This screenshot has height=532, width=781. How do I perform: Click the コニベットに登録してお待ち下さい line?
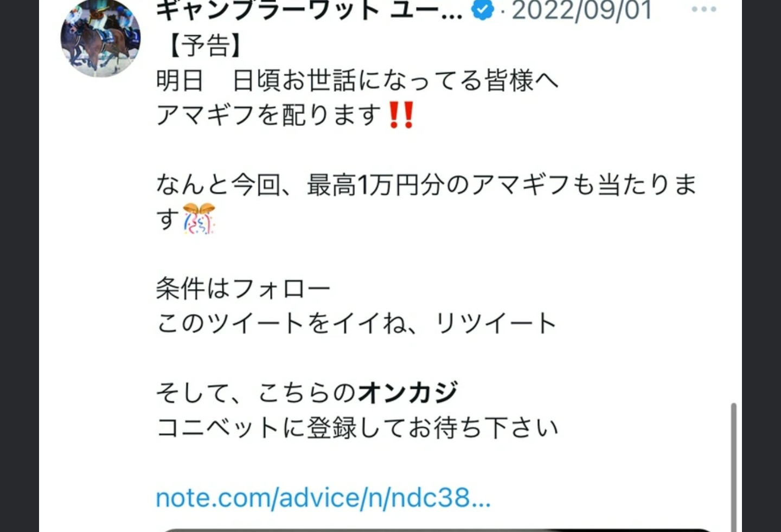coord(357,427)
